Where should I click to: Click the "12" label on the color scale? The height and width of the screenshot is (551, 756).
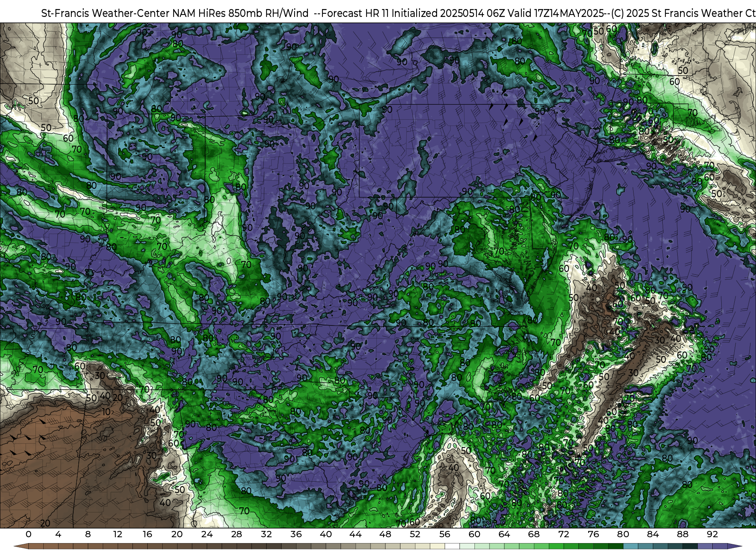pos(118,534)
